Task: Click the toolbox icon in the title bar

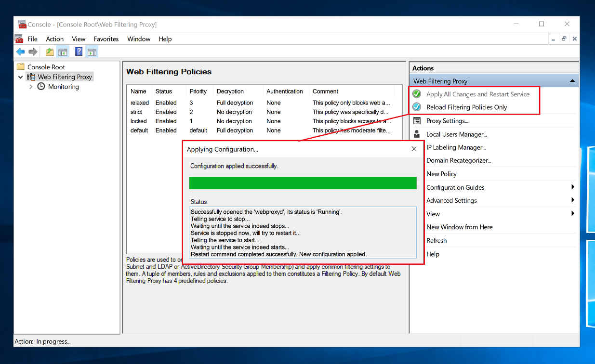Action: tap(22, 24)
